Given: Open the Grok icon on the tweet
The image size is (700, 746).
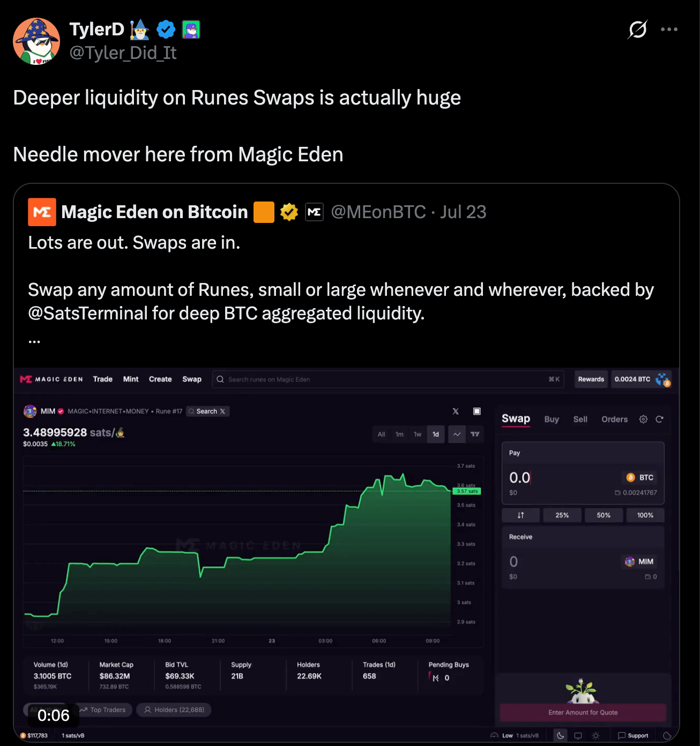Looking at the screenshot, I should click(x=638, y=29).
